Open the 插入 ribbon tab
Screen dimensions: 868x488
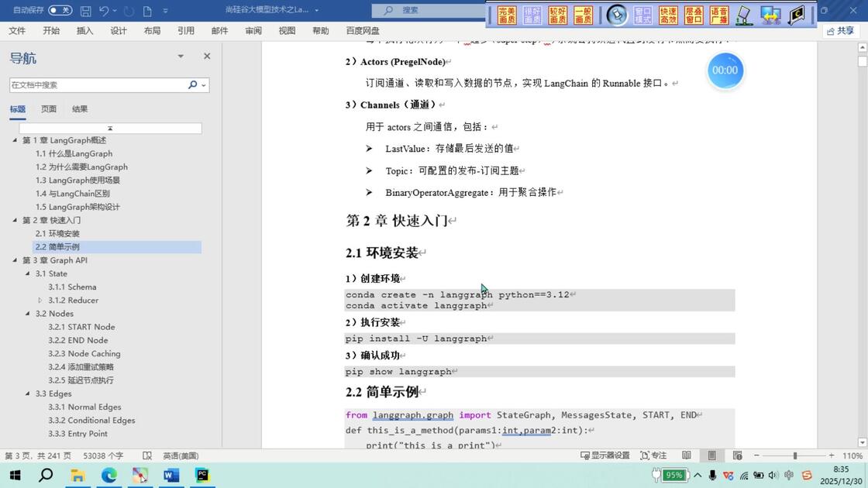[x=84, y=30]
